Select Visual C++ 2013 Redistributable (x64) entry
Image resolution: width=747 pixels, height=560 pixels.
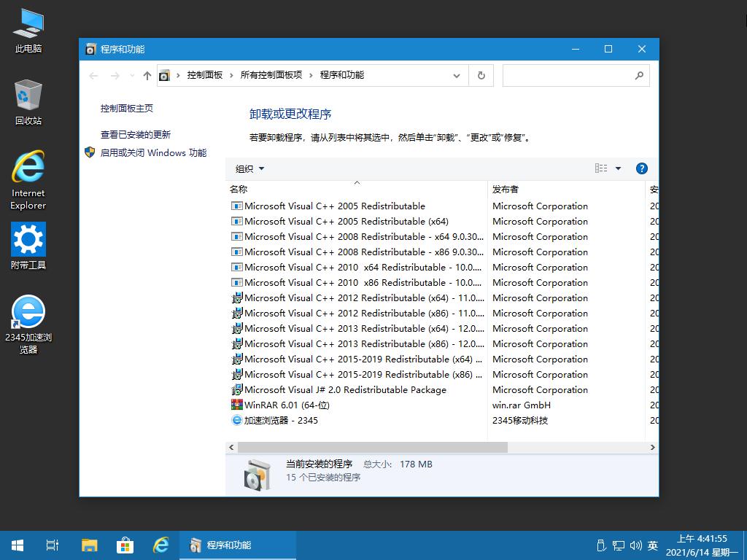click(x=357, y=328)
